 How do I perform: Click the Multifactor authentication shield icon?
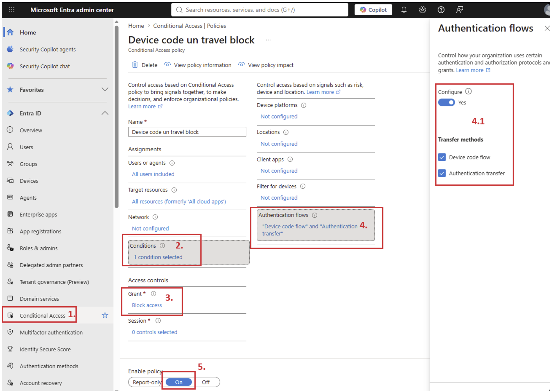pyautogui.click(x=10, y=332)
